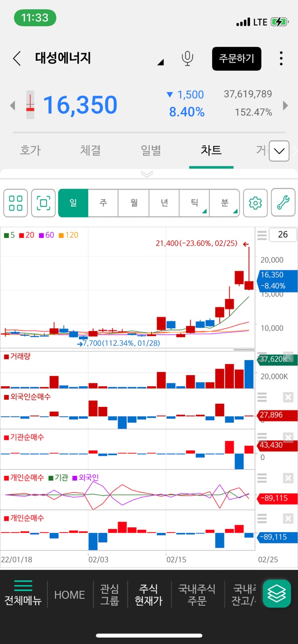The height and width of the screenshot is (644, 298).
Task: Select 월 monthly chart period
Action: (134, 203)
